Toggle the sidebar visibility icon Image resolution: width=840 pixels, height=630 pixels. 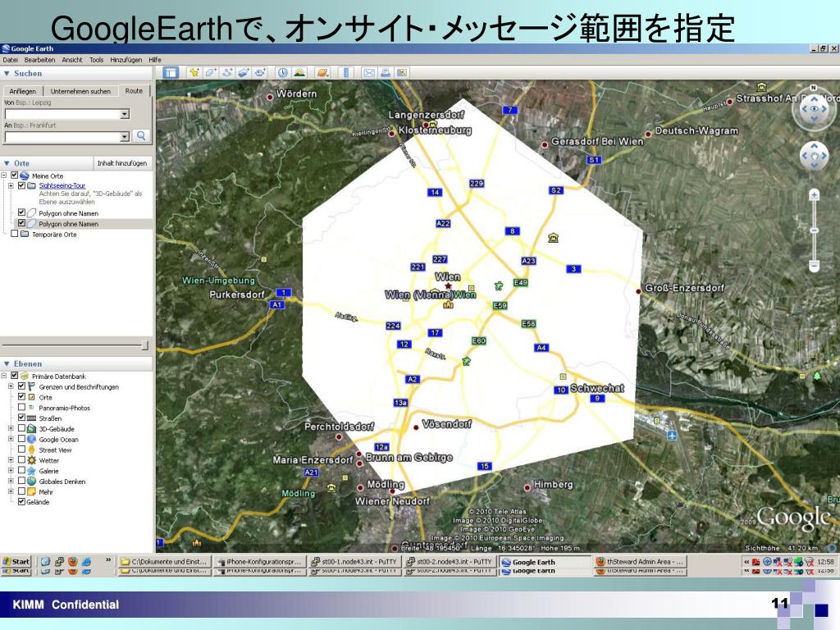pos(171,72)
